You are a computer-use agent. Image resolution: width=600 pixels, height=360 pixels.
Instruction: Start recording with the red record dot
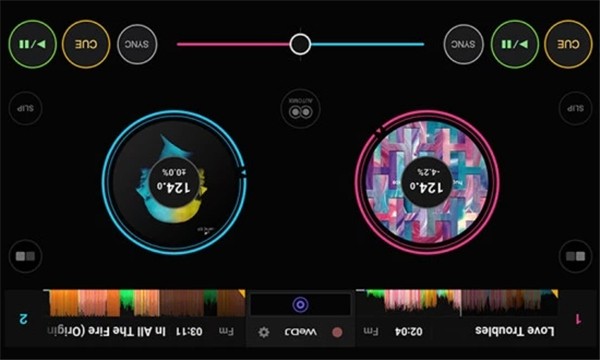pyautogui.click(x=337, y=332)
